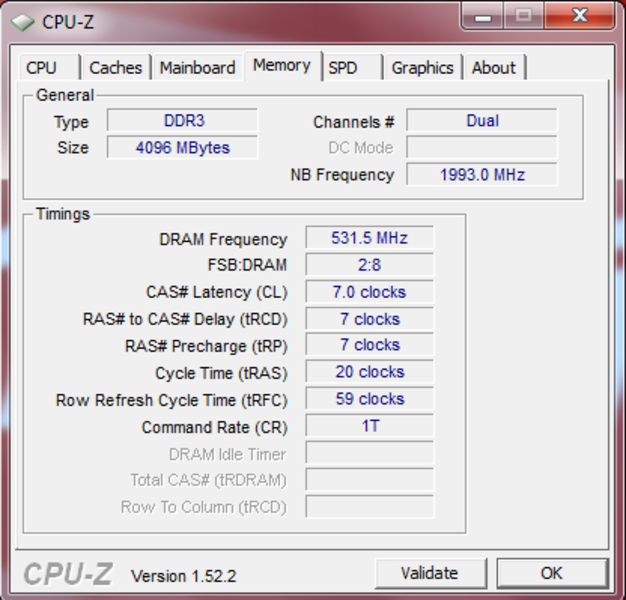The image size is (626, 600).
Task: Go to the SPD tab
Action: (x=353, y=67)
